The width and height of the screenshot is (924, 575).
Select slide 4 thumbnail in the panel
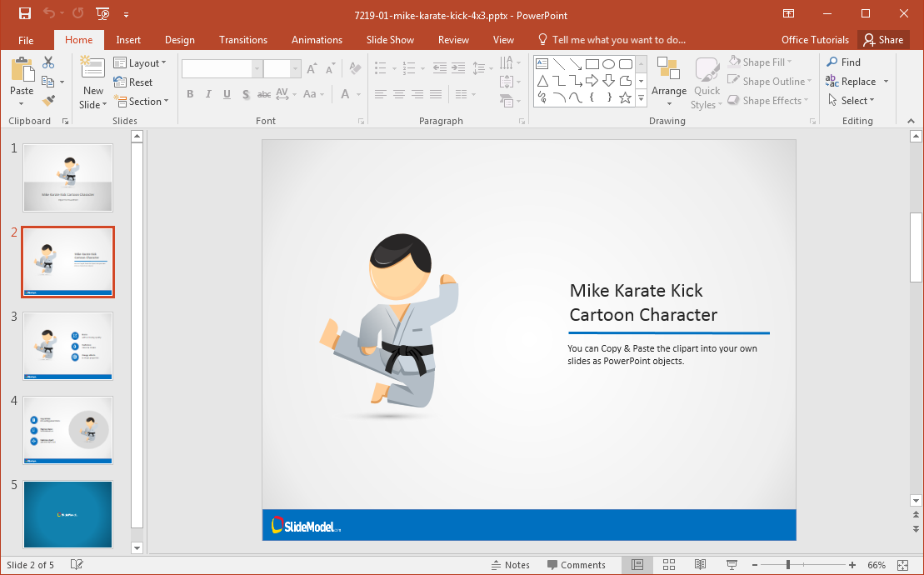click(67, 430)
